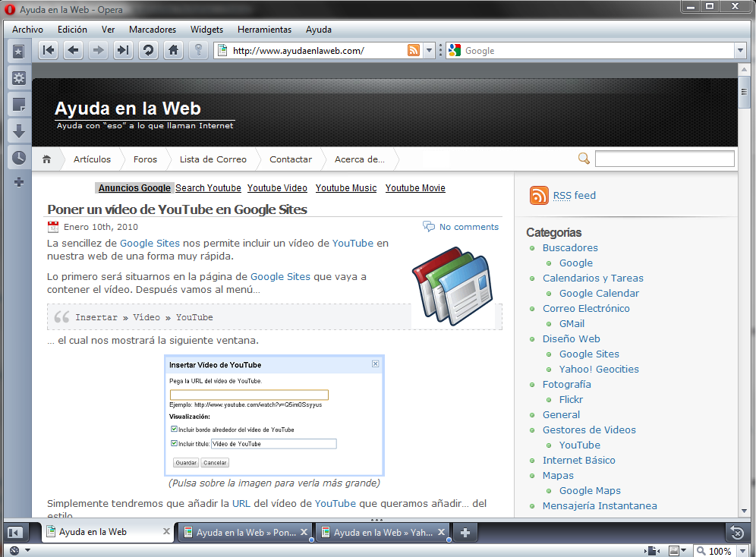Open the Contactar page
The image size is (756, 557).
click(x=291, y=159)
